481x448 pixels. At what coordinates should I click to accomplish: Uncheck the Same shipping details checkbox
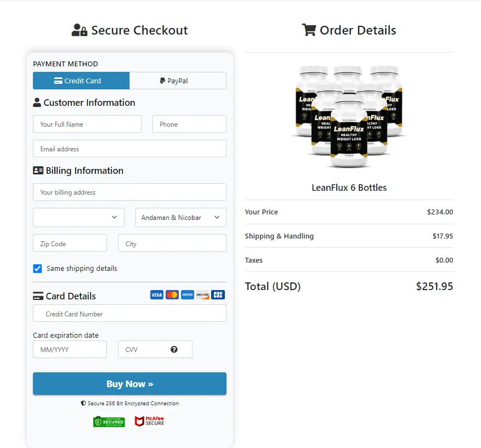(37, 269)
